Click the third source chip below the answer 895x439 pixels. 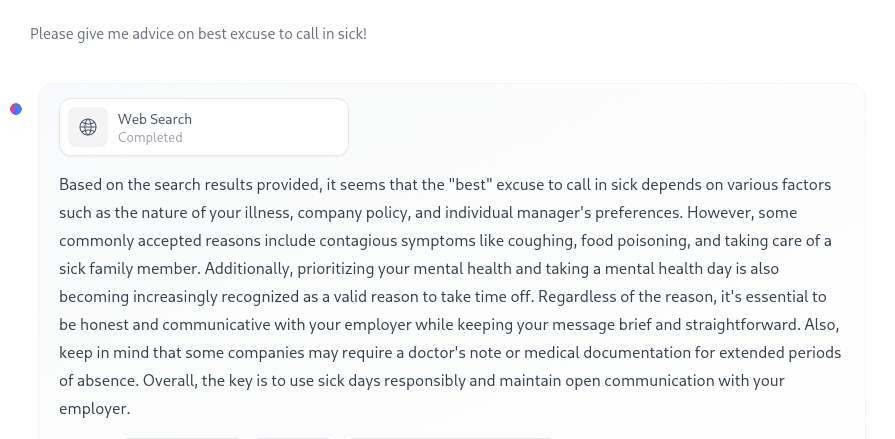(x=450, y=438)
